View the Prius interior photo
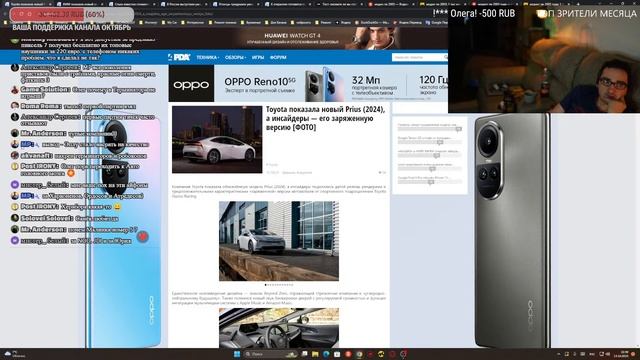The image size is (640, 360). pos(279,328)
